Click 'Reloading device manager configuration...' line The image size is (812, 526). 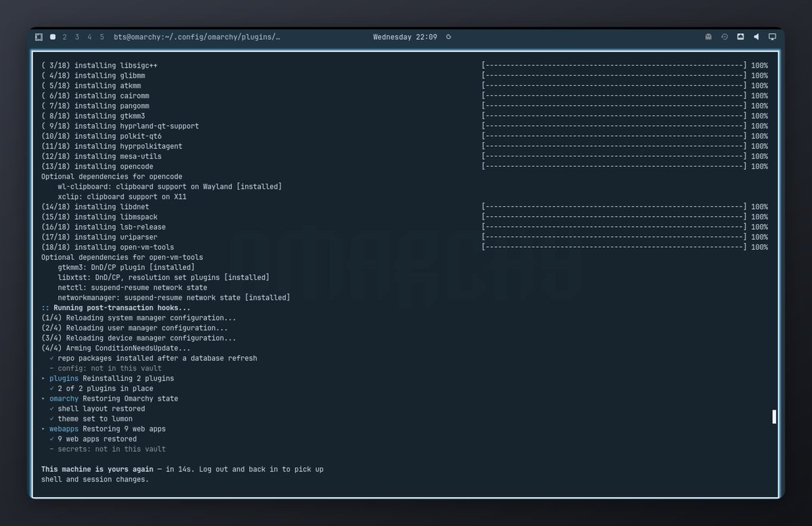click(139, 338)
